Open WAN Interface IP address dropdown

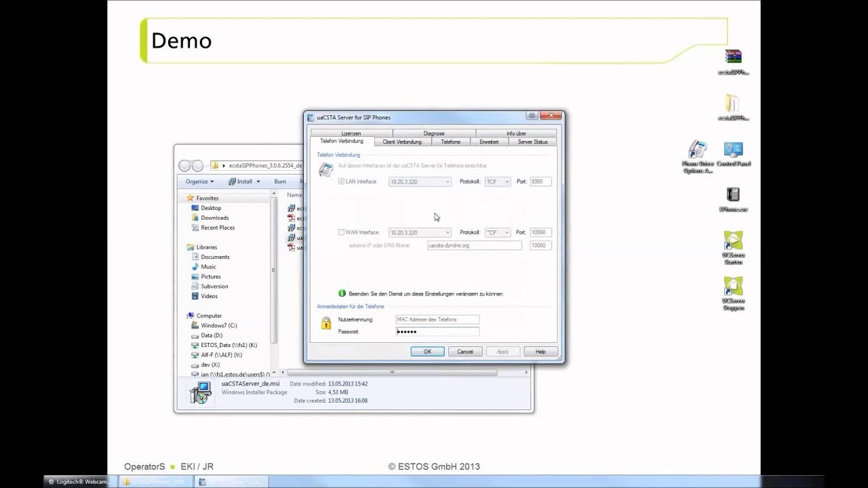[420, 232]
